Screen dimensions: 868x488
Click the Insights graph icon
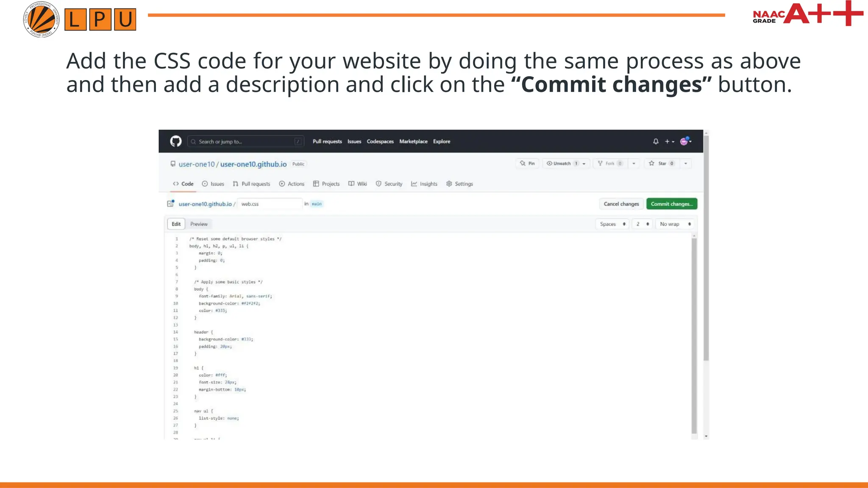click(x=414, y=184)
